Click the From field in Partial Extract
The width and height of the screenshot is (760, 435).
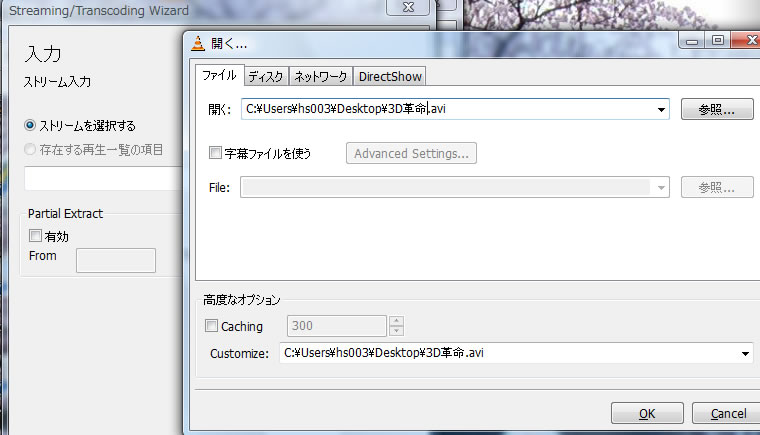pos(116,260)
